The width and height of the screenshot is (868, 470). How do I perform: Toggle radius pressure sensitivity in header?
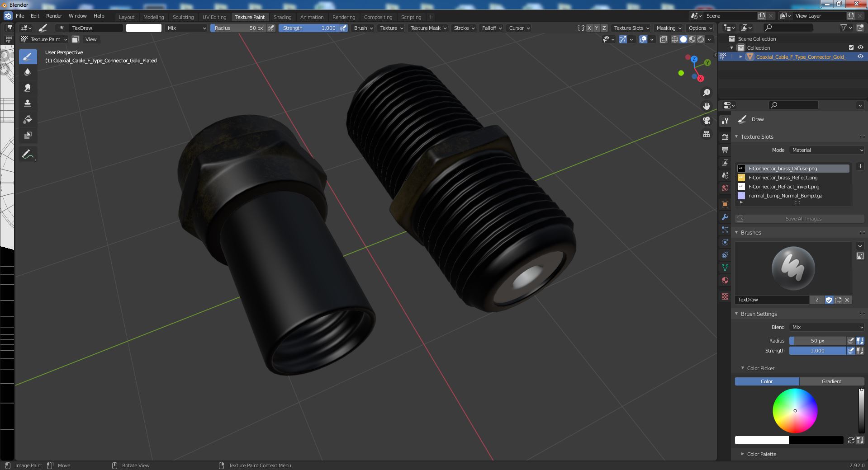point(271,28)
